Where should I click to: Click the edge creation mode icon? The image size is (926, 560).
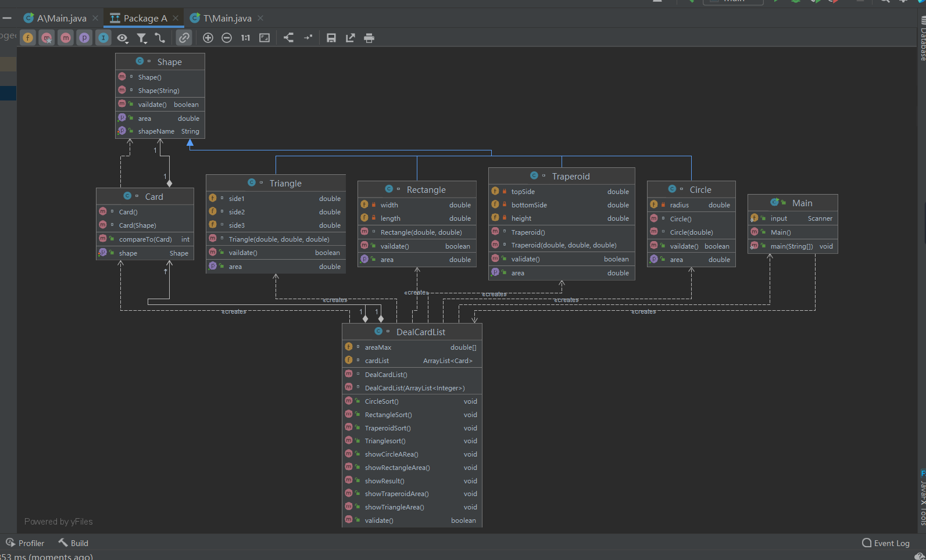point(160,38)
